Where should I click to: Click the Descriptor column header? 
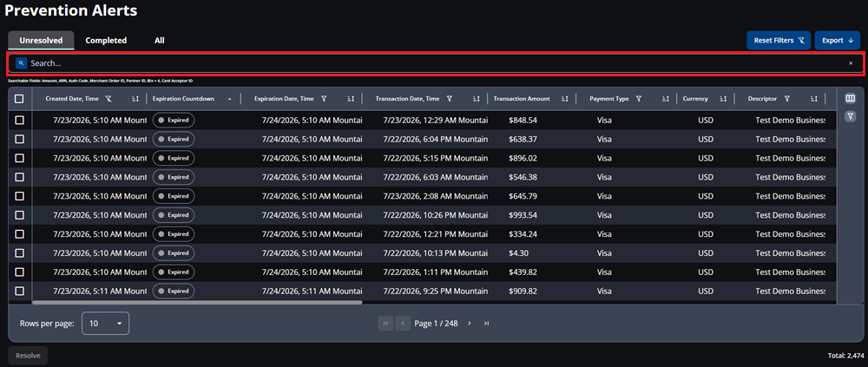762,99
